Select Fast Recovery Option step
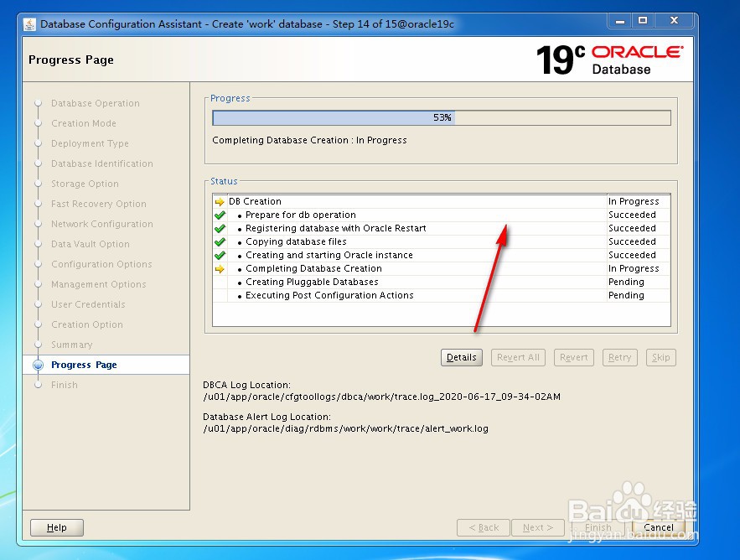Screen dimensions: 740x560 point(99,204)
